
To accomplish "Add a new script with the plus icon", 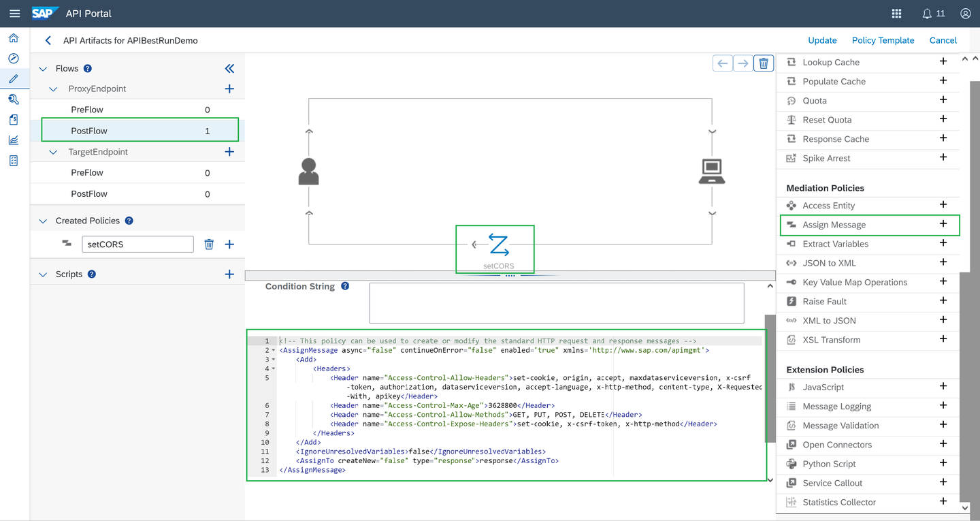I will [x=229, y=274].
